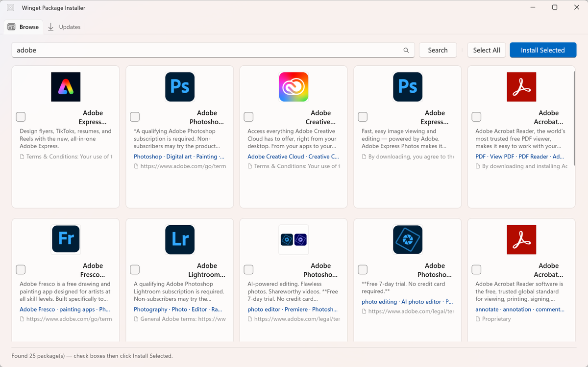The image size is (588, 367).
Task: Tick the Adobe Creative Cloud package checkbox
Action: 248,117
